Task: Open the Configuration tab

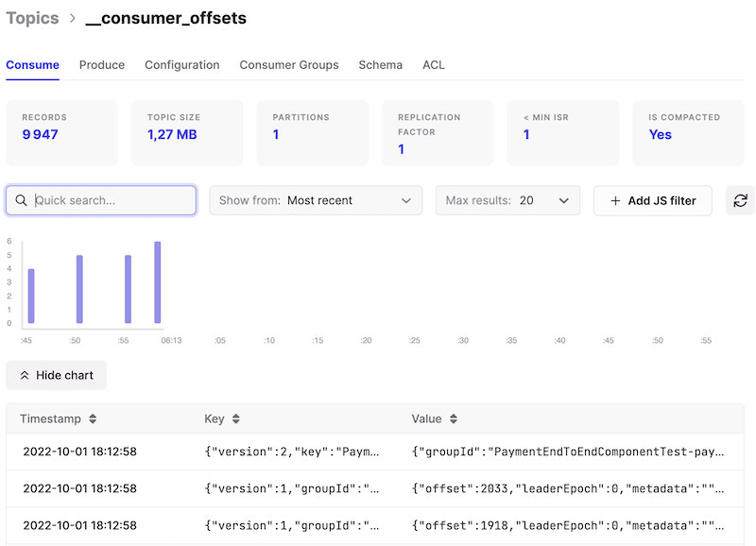Action: coord(181,65)
